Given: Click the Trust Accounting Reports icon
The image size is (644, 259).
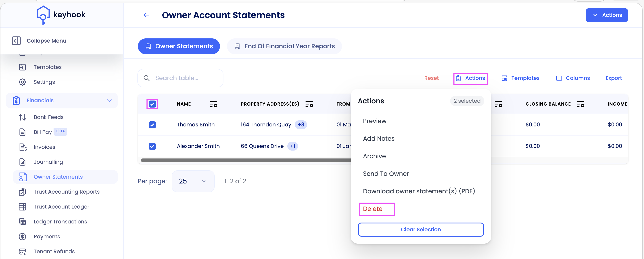Looking at the screenshot, I should point(23,192).
